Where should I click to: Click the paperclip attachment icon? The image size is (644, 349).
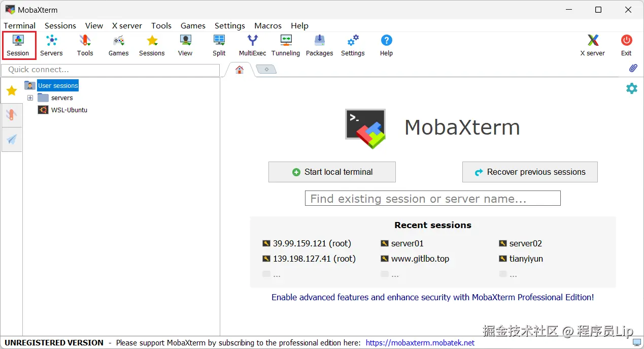point(633,68)
